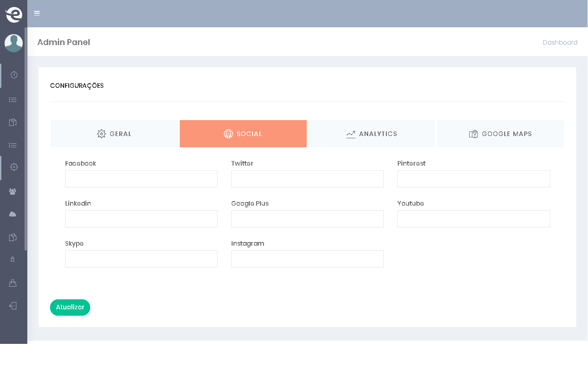Open the users group icon in the sidebar
Screen dimensions: 588x368
13,192
